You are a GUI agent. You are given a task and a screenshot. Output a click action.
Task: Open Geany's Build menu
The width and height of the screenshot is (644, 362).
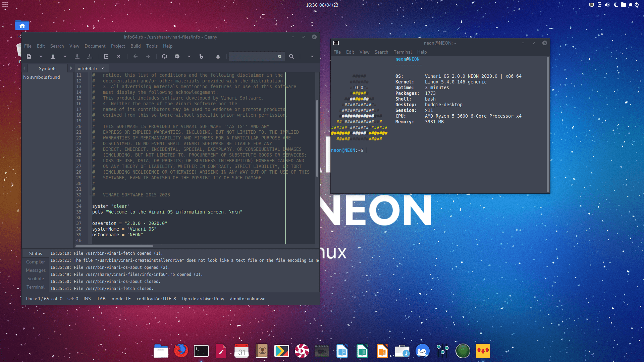click(x=136, y=46)
